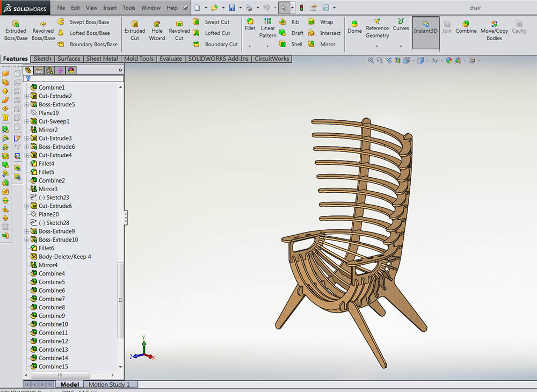The image size is (537, 392).
Task: Choose the Lofted Cut tool
Action: (x=211, y=33)
